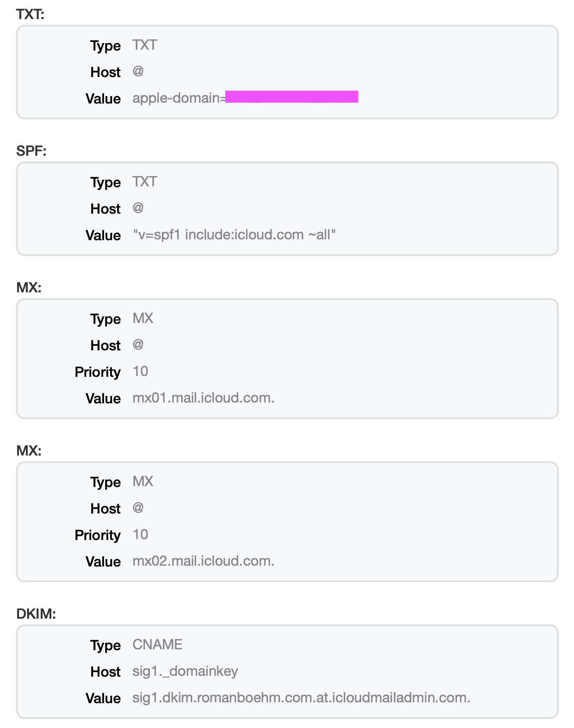Screen dimensions: 574x728
Task: Select the sig1._domainkey host text
Action: click(185, 671)
